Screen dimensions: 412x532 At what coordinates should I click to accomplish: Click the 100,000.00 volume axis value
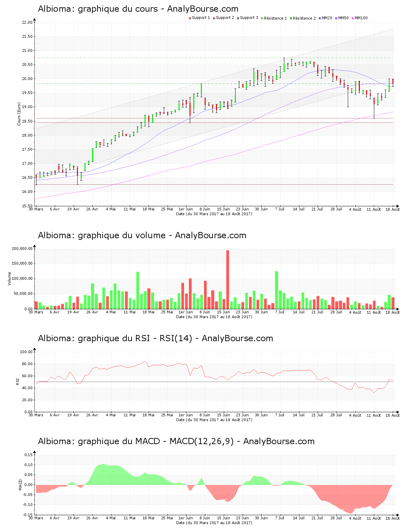point(22,279)
